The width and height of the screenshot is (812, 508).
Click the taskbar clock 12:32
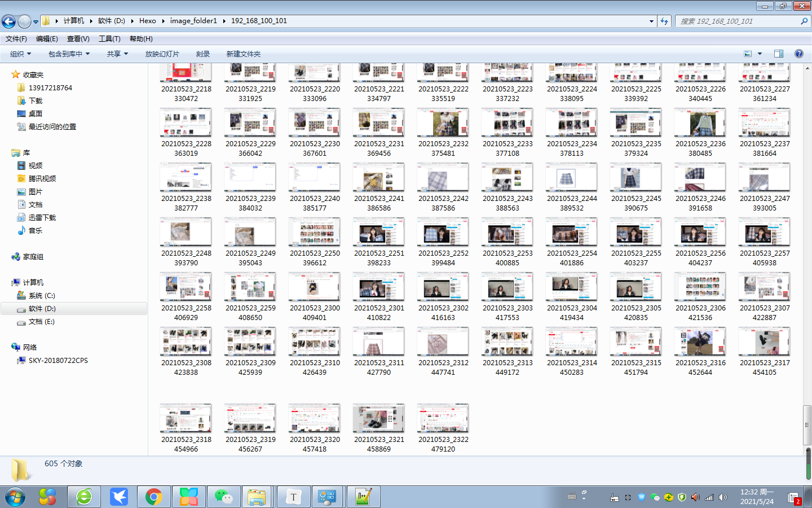(x=757, y=497)
